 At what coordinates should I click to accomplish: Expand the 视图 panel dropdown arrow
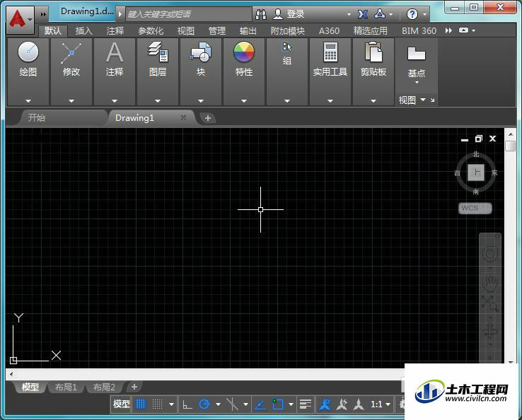423,100
